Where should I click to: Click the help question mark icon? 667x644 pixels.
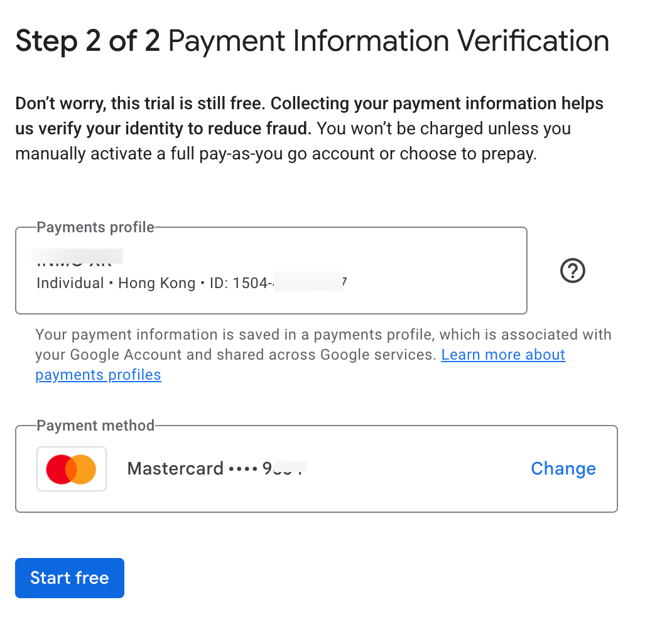coord(572,271)
